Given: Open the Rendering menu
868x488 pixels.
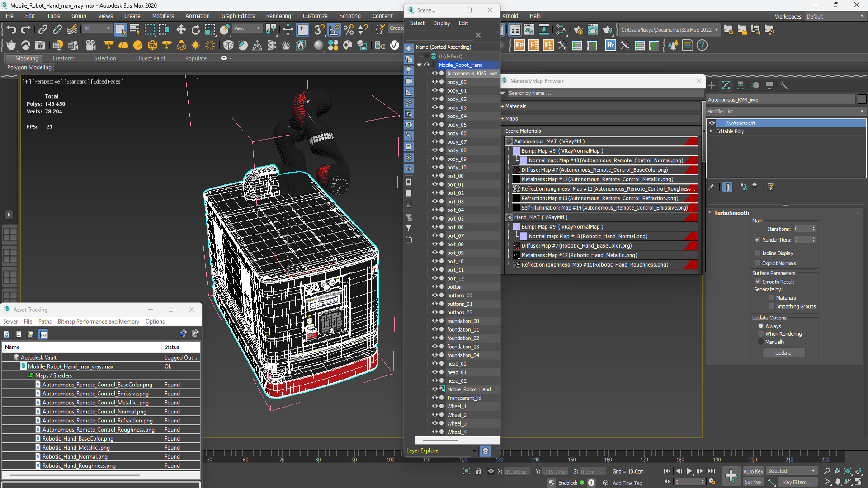Looking at the screenshot, I should [278, 16].
